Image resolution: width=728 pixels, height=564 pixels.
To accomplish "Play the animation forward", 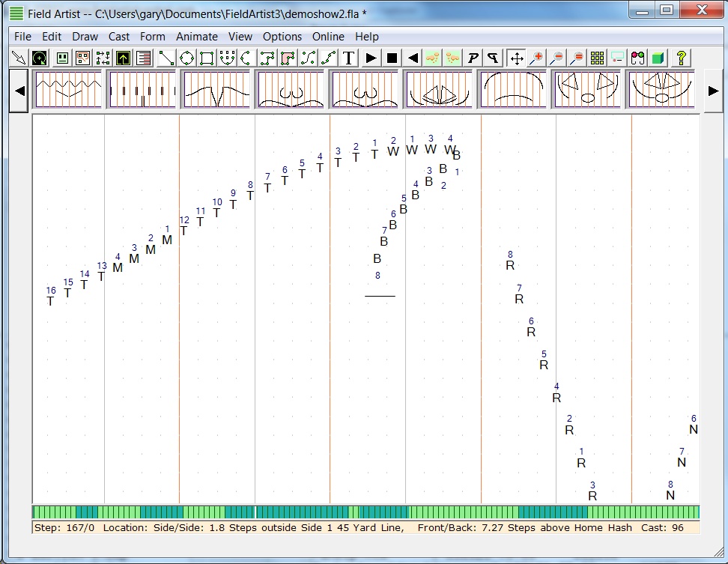I will 371,58.
